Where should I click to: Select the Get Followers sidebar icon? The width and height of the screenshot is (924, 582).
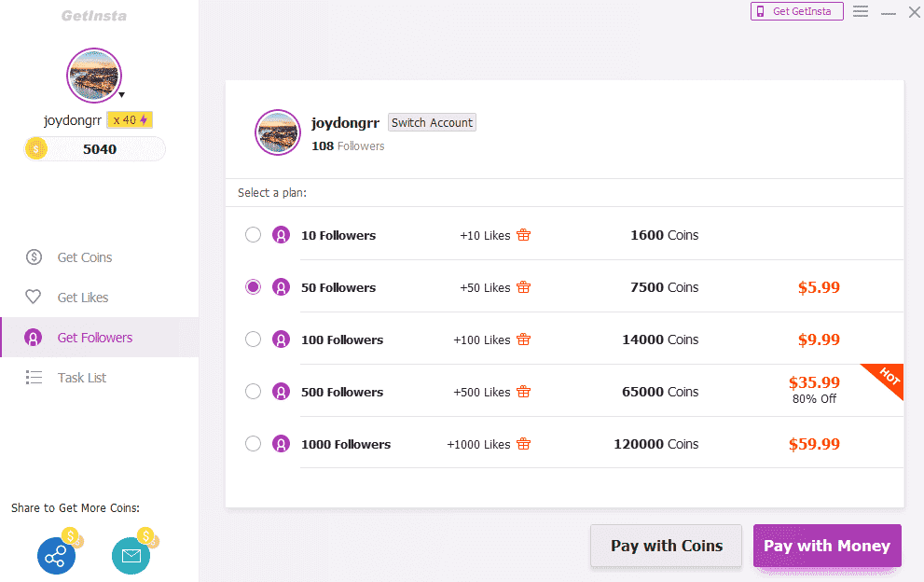click(33, 338)
